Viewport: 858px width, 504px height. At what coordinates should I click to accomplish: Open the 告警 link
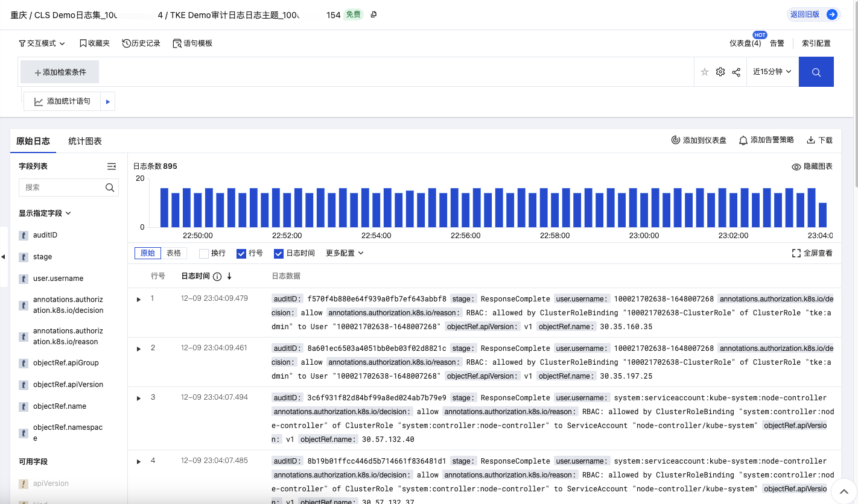tap(777, 43)
